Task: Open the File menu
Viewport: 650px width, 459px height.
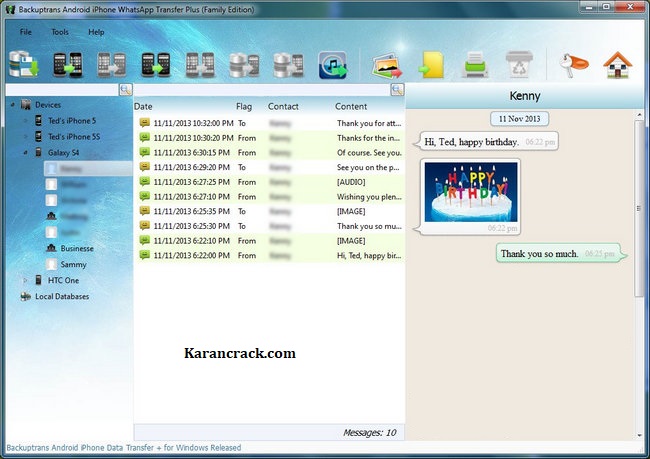Action: pyautogui.click(x=26, y=32)
